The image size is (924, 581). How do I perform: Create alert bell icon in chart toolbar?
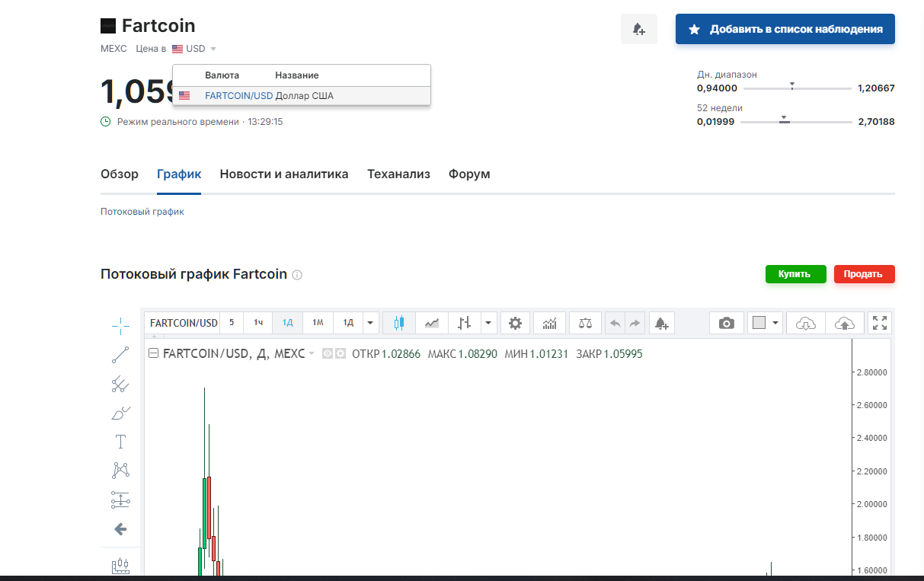point(661,323)
